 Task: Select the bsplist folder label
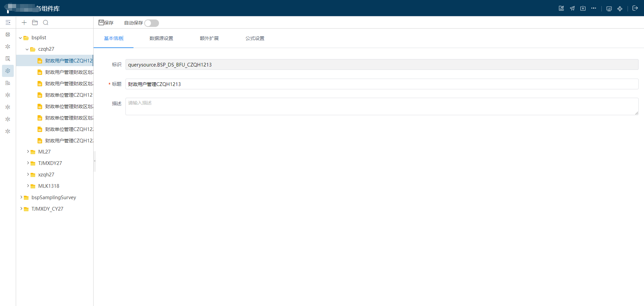point(39,38)
